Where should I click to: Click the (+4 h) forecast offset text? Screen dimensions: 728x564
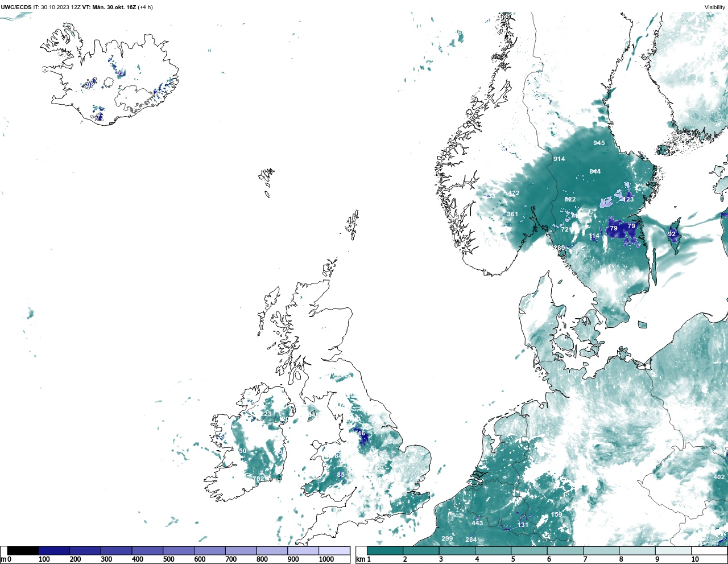coord(145,7)
